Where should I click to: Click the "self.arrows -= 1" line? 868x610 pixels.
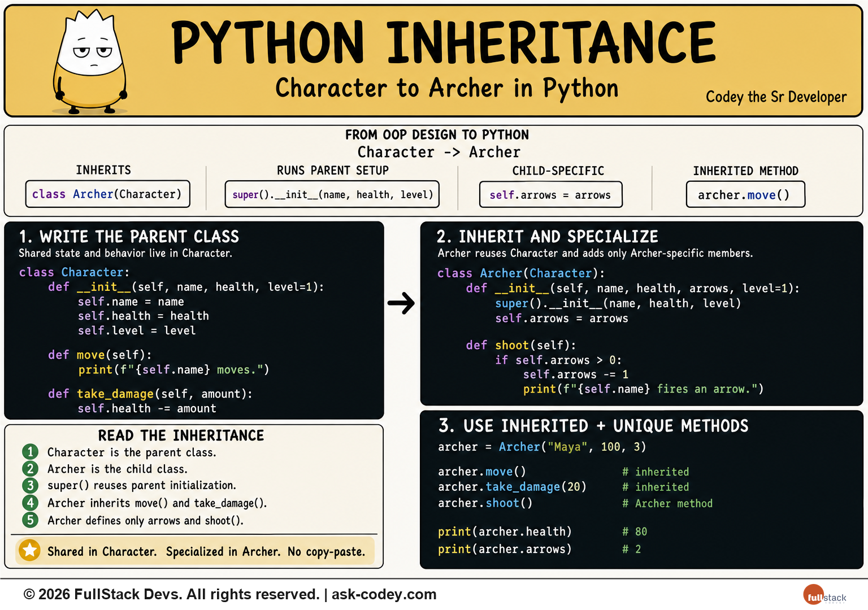coord(576,374)
